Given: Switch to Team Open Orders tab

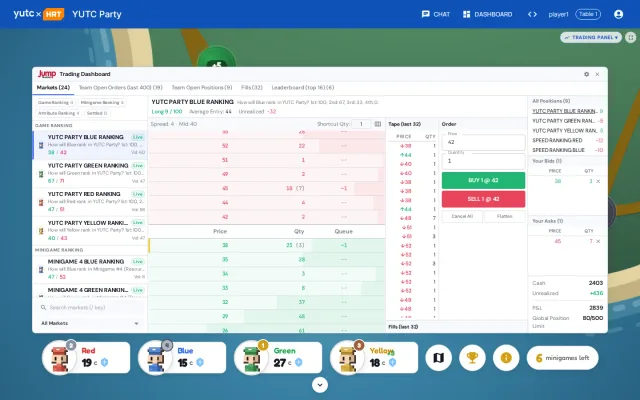Looking at the screenshot, I should pyautogui.click(x=120, y=87).
